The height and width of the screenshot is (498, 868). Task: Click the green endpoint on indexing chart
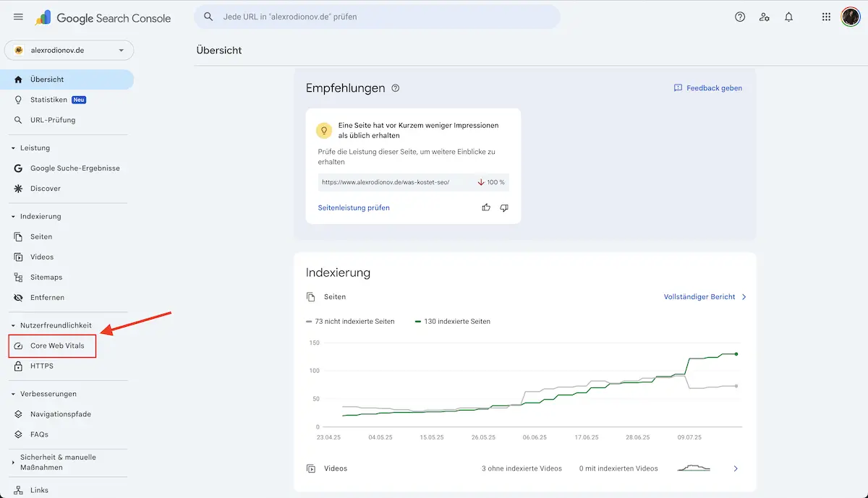coord(736,354)
